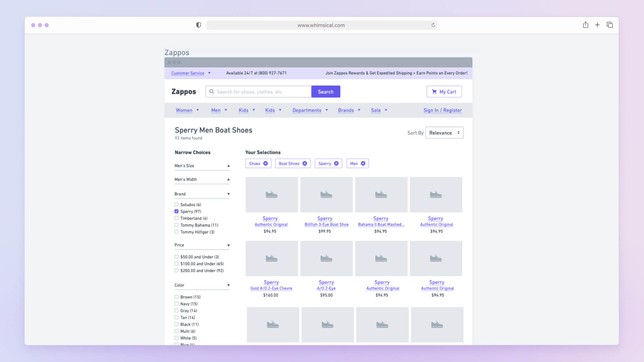Screen dimensions: 644x362
Task: Click inside the search for shoes input field
Action: (x=262, y=92)
